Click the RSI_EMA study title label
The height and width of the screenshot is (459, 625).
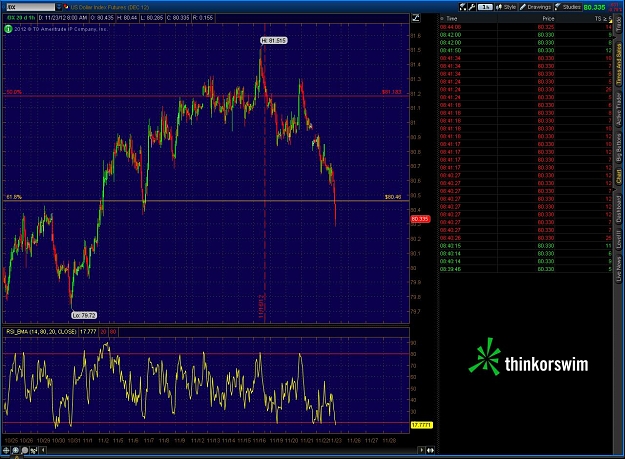click(41, 332)
